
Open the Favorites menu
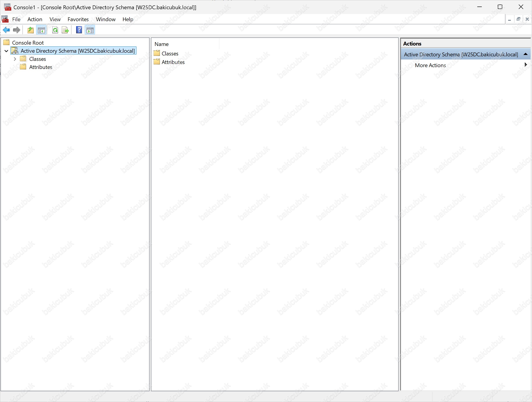click(78, 19)
